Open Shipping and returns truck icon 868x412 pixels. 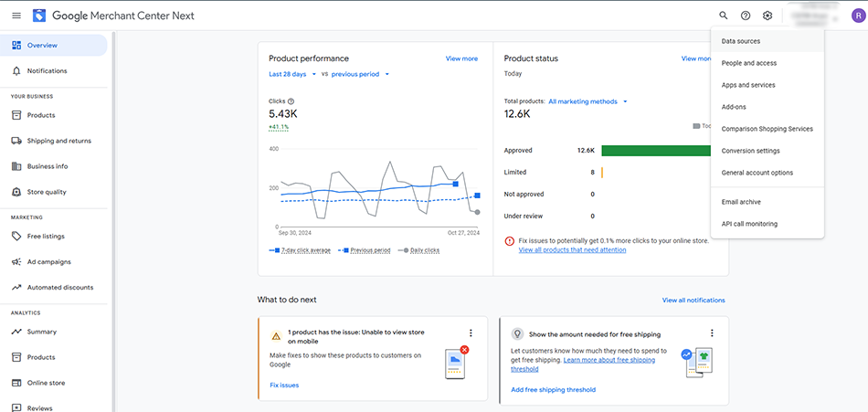(16, 141)
